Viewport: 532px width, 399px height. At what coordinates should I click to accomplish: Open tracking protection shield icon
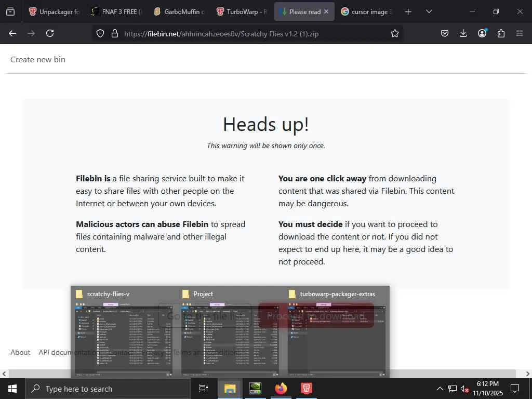[x=100, y=33]
